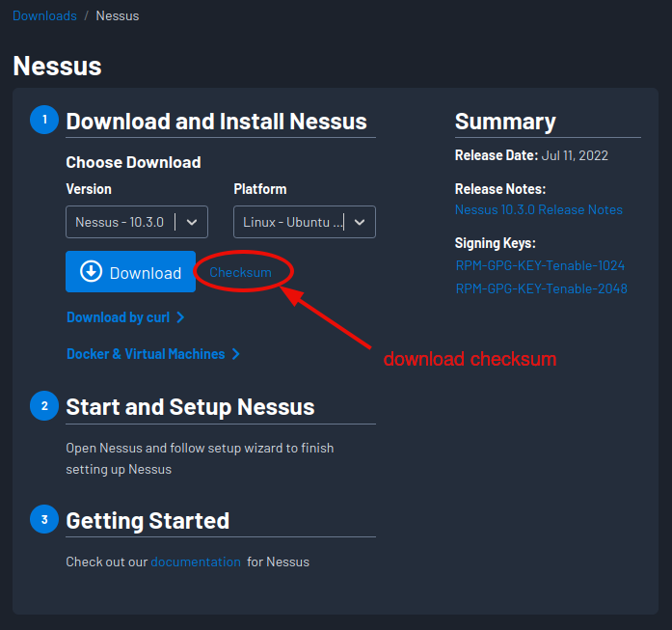Open the documentation link for Nessus
Screen dimensions: 672x630
point(196,562)
